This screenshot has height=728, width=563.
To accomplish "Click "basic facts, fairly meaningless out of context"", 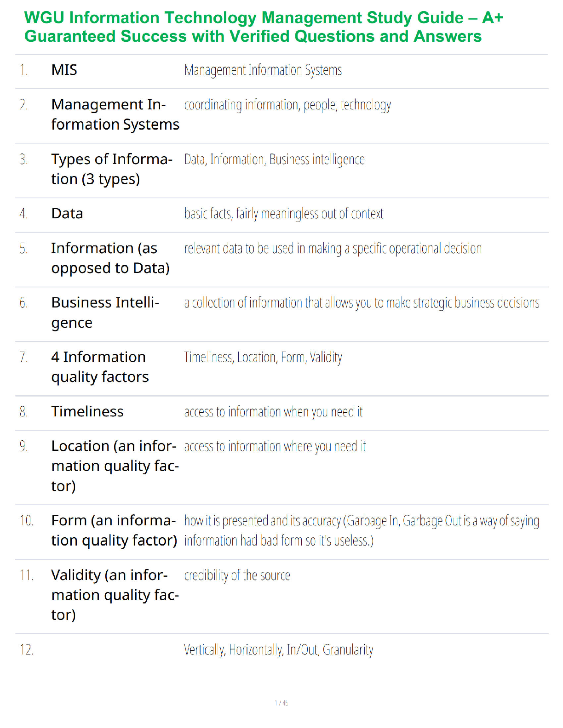I will pos(283,214).
